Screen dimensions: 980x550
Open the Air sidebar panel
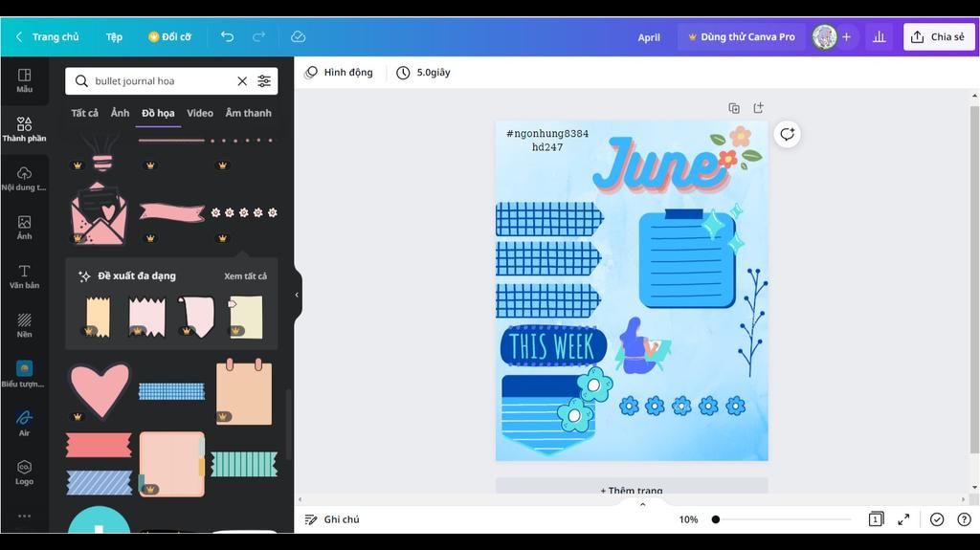point(24,424)
